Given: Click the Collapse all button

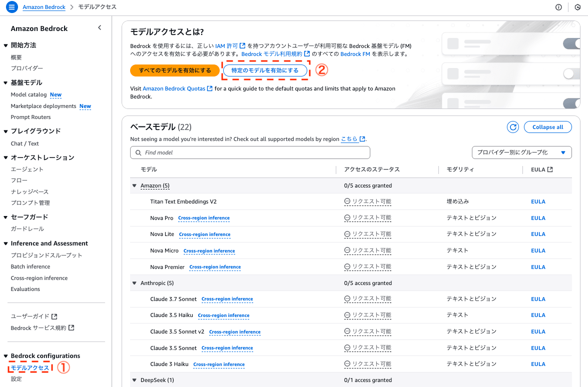Looking at the screenshot, I should click(x=547, y=127).
